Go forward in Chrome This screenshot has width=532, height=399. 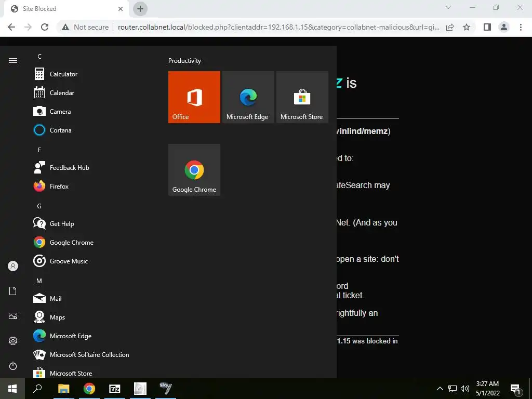28,27
